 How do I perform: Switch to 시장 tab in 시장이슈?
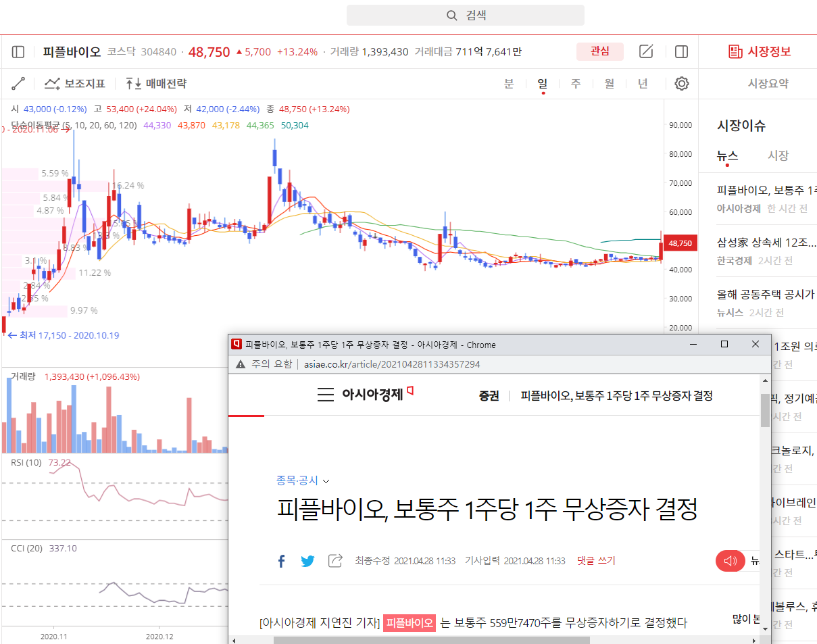pos(778,155)
